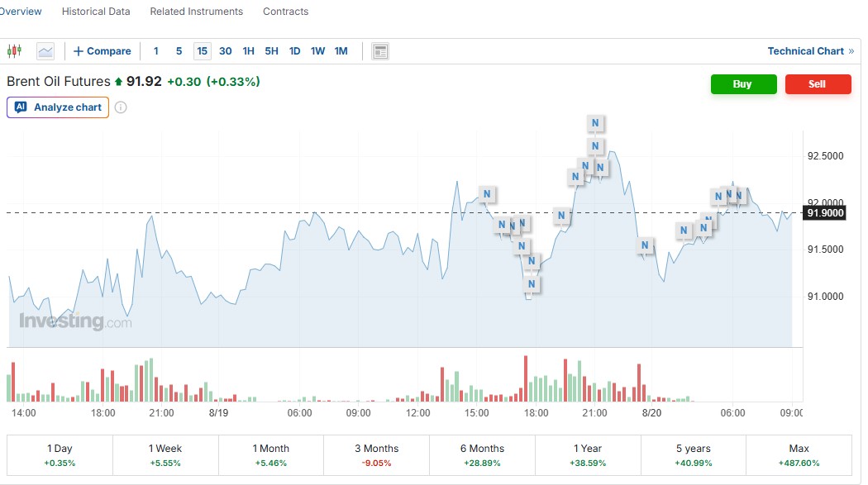Click the 8/19 date axis label
Image resolution: width=868 pixels, height=485 pixels.
click(219, 412)
